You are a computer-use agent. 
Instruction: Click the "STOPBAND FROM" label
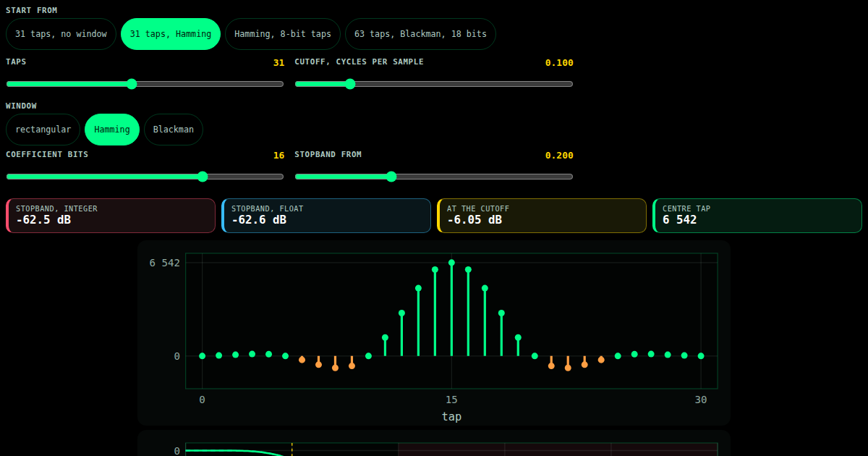328,154
